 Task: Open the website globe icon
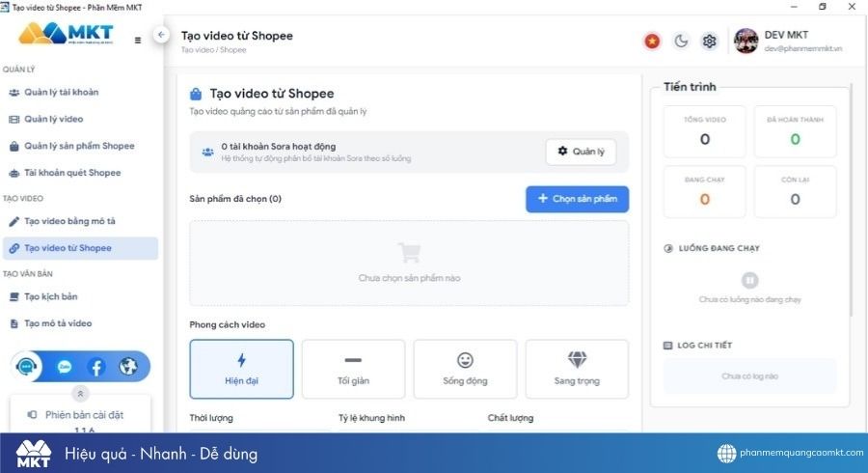[128, 366]
